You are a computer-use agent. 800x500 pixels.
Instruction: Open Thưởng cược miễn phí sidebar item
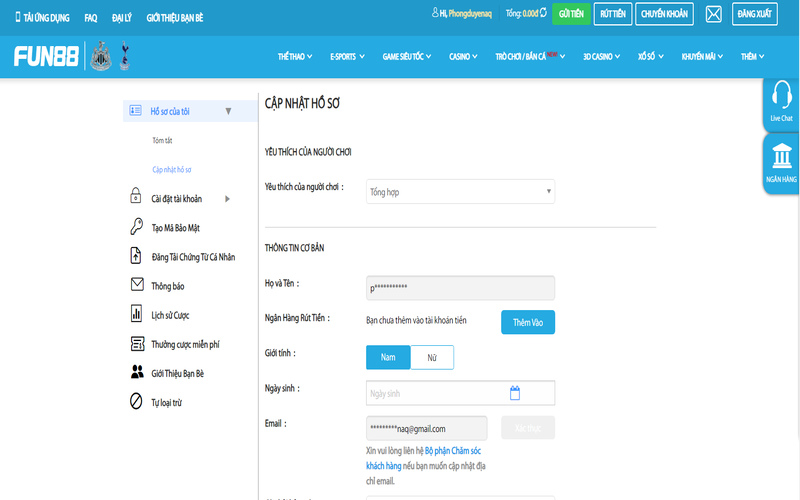click(185, 344)
